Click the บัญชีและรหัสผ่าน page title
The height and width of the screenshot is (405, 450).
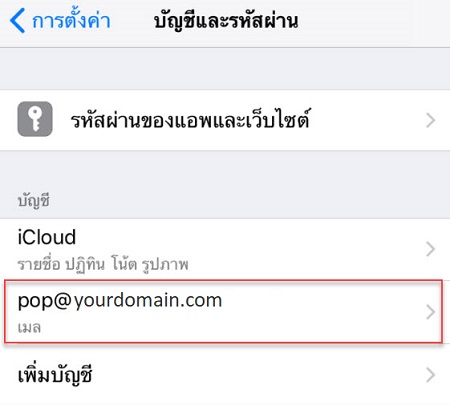click(226, 21)
